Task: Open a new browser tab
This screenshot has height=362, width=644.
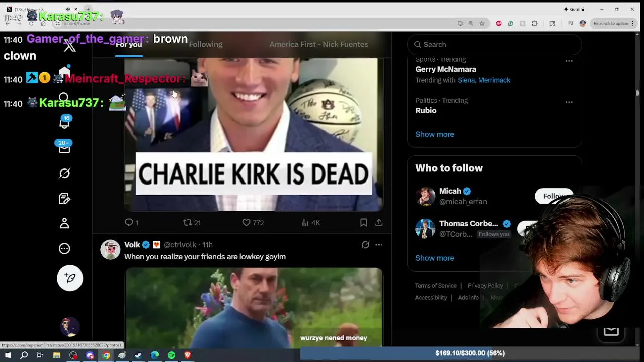Action: click(x=88, y=9)
